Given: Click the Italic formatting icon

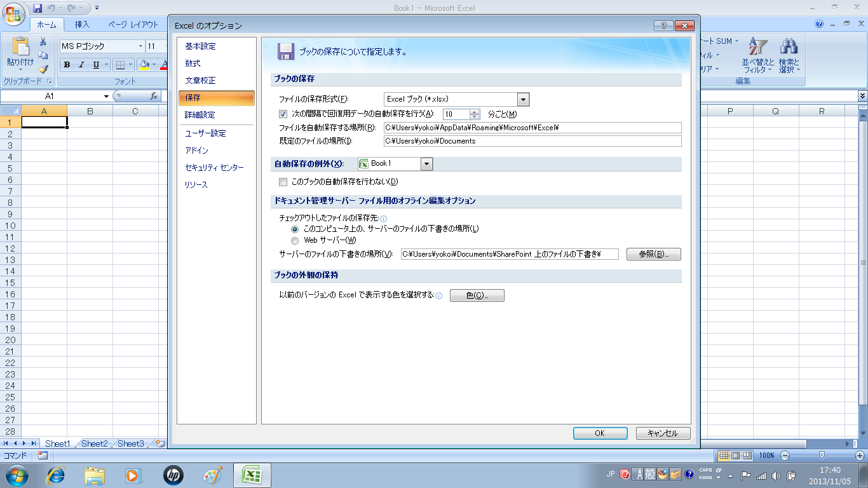Looking at the screenshot, I should (81, 65).
